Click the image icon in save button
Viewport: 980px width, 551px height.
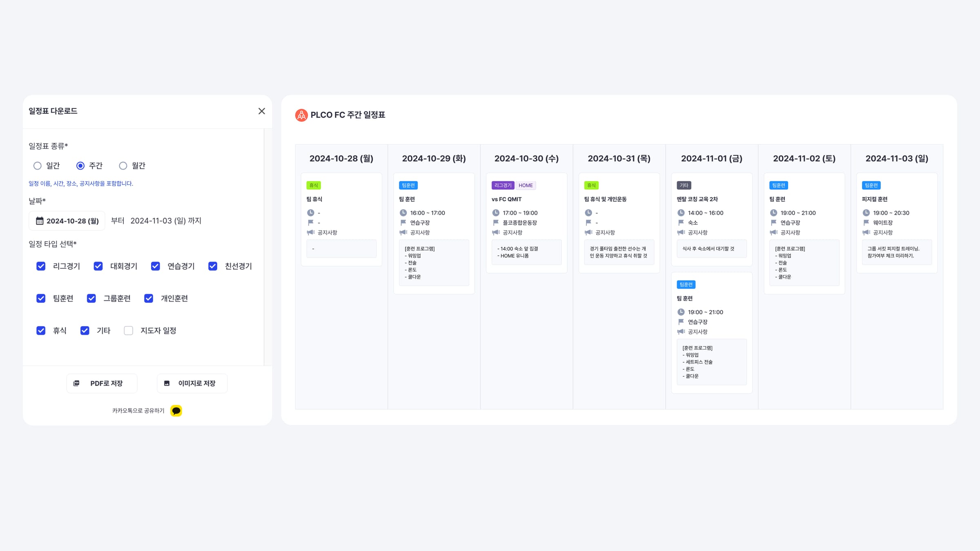(167, 383)
